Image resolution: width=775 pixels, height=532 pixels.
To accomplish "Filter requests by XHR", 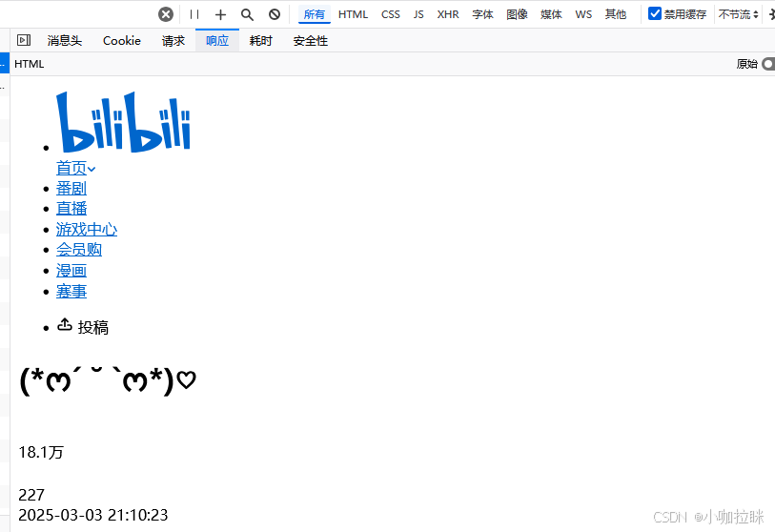I will pos(448,14).
